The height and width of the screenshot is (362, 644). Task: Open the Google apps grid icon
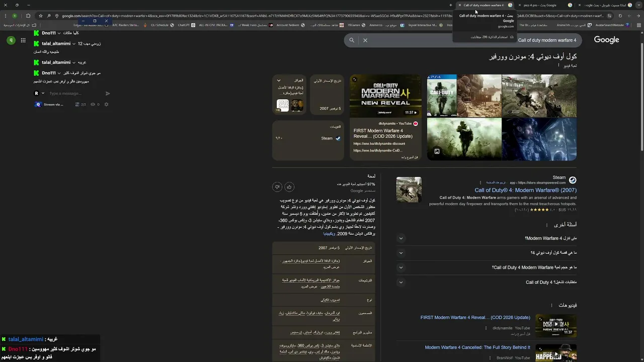coord(23,40)
